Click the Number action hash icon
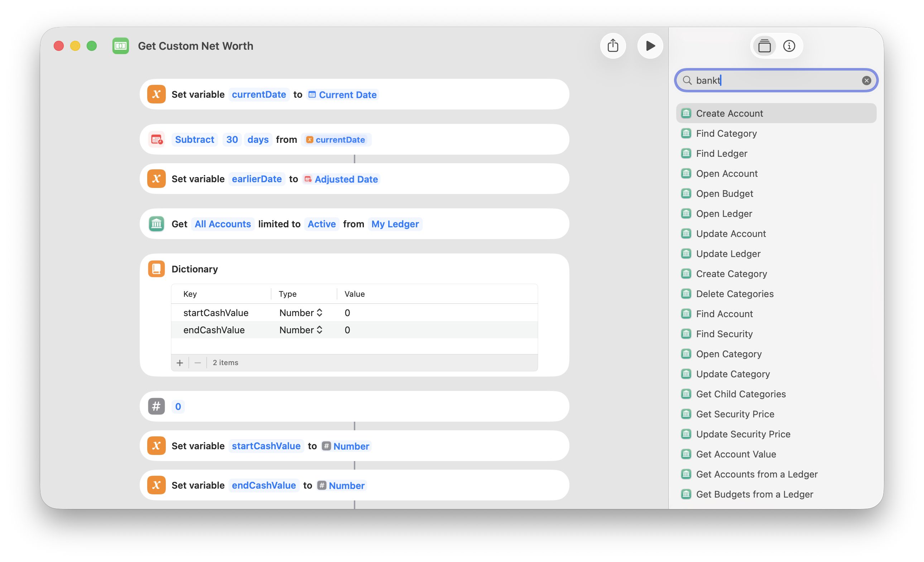This screenshot has height=562, width=924. click(157, 406)
